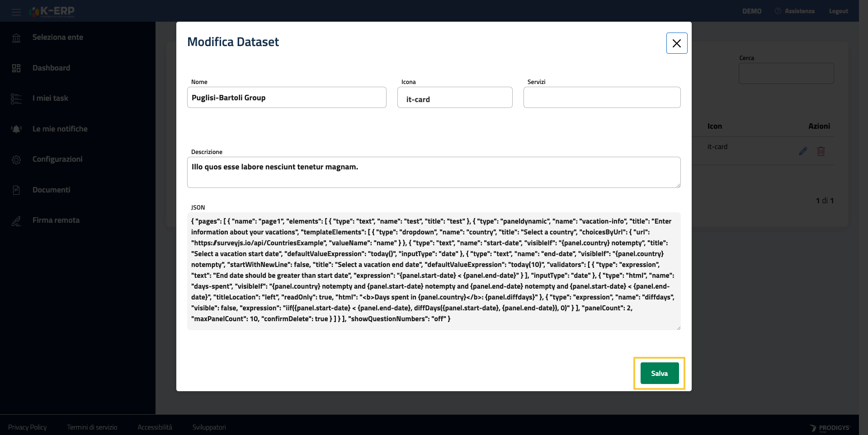868x435 pixels.
Task: Click the I miei task list icon
Action: pos(16,98)
